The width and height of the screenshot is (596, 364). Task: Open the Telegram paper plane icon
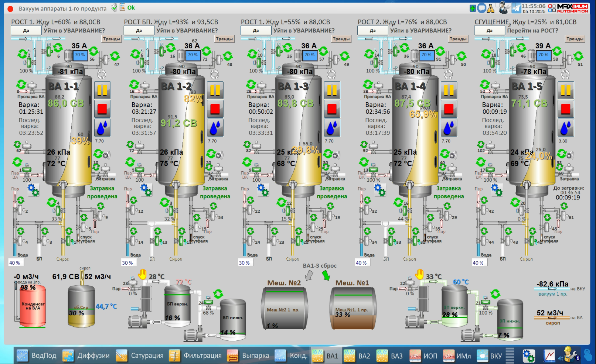516,8
